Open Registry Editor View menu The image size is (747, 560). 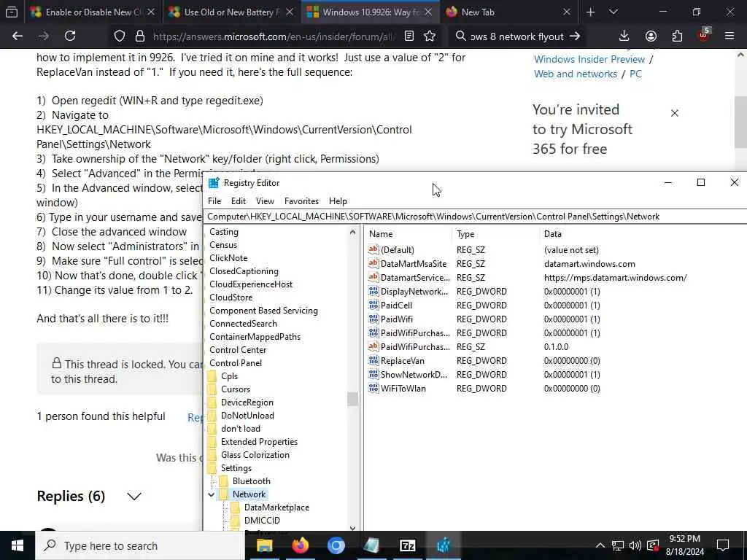[265, 201]
